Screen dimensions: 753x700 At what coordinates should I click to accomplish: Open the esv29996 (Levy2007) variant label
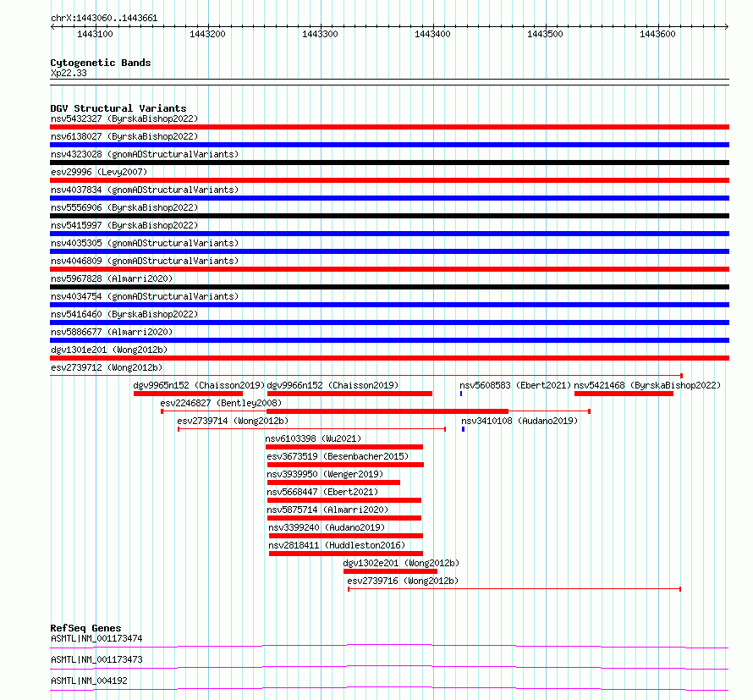(99, 172)
